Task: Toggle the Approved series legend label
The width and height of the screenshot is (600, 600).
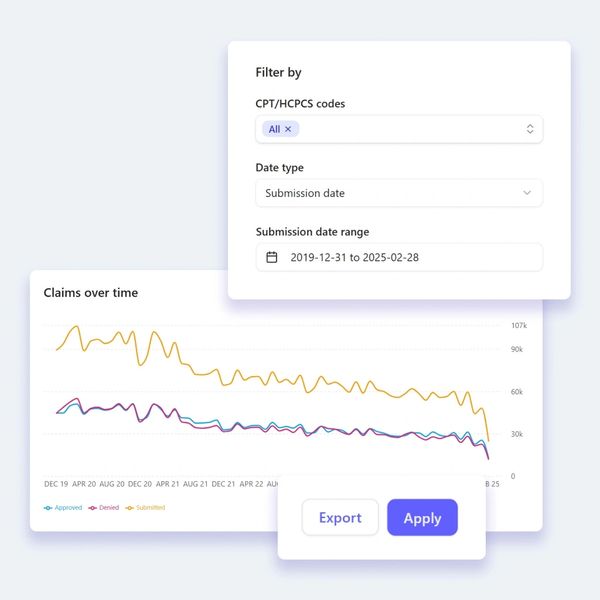Action: [x=68, y=508]
